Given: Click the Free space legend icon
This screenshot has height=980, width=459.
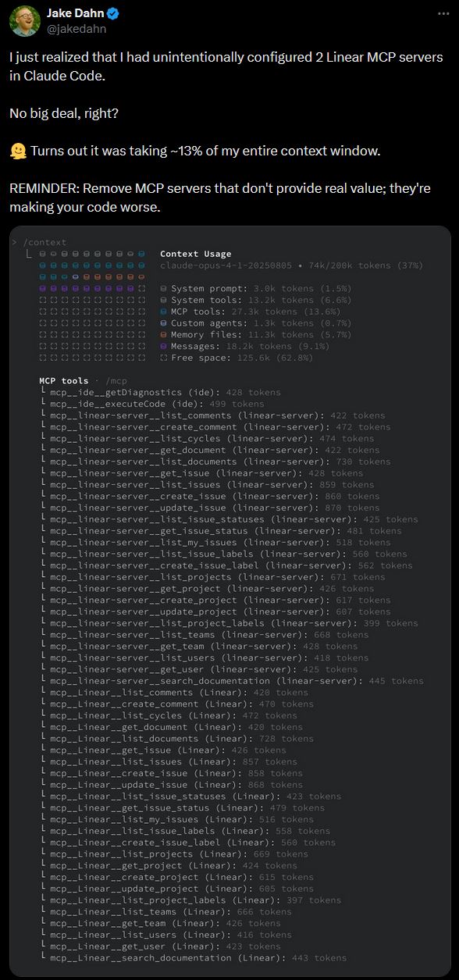Looking at the screenshot, I should (x=163, y=358).
